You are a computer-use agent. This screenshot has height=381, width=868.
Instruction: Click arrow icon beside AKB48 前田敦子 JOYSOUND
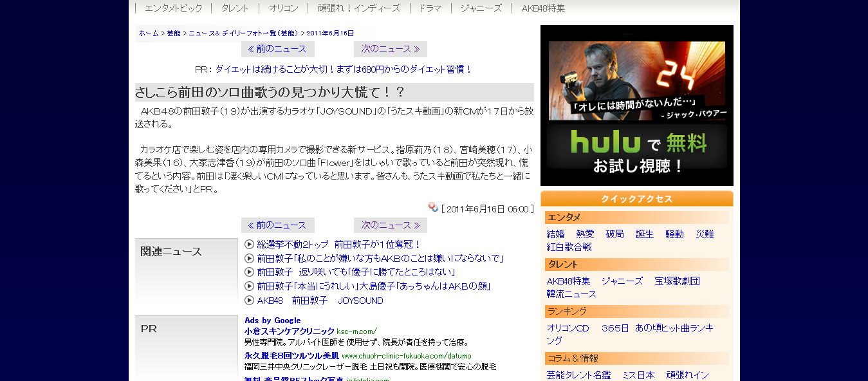point(250,300)
